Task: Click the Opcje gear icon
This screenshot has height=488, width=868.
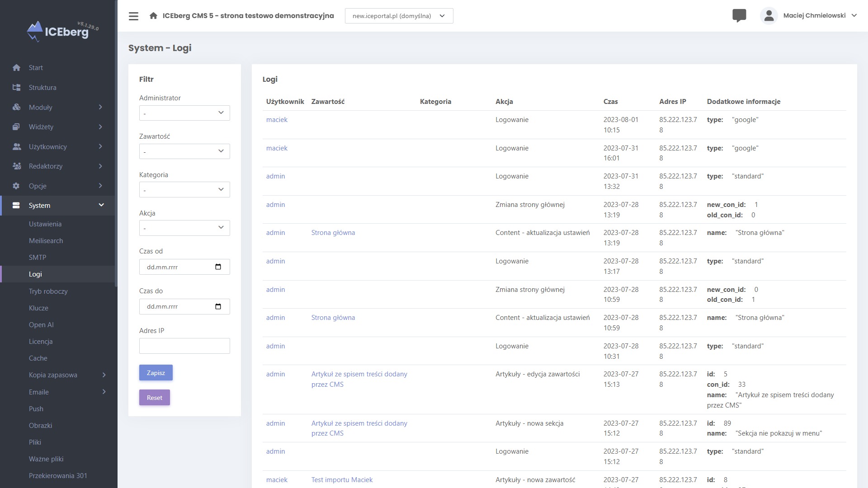Action: coord(17,186)
